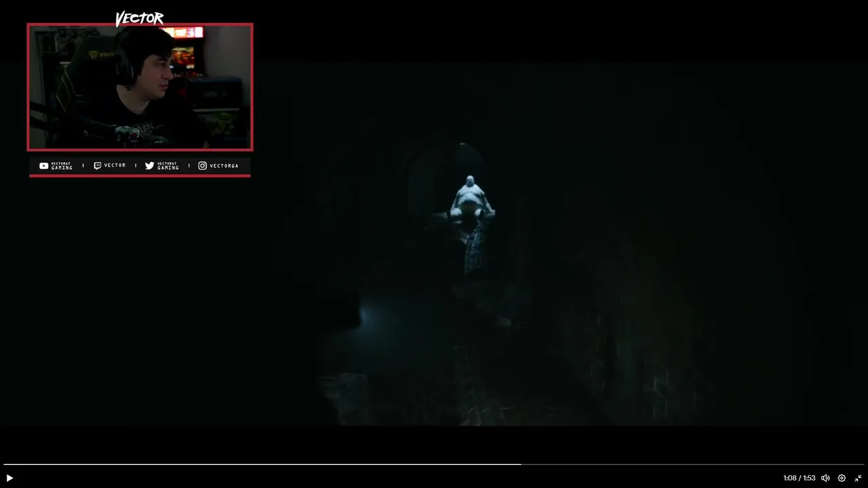Open the player settings gear
Viewport: 868px width, 488px height.
pos(842,478)
